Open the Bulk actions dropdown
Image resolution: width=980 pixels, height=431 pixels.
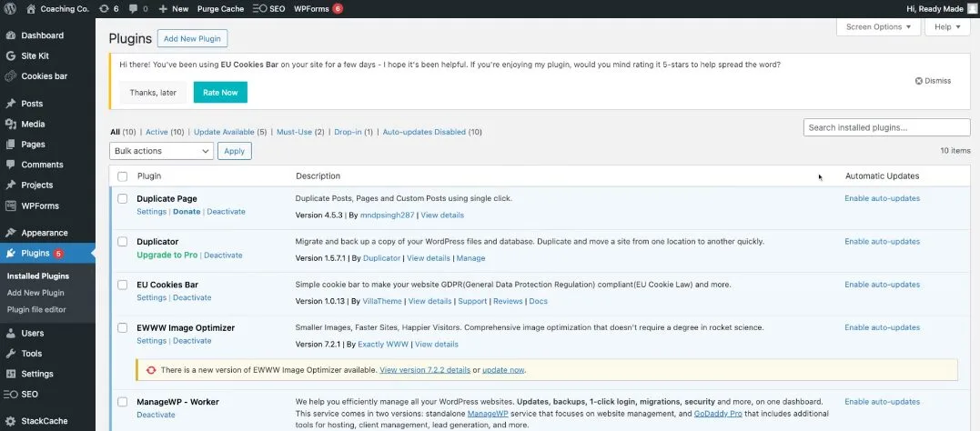point(161,151)
